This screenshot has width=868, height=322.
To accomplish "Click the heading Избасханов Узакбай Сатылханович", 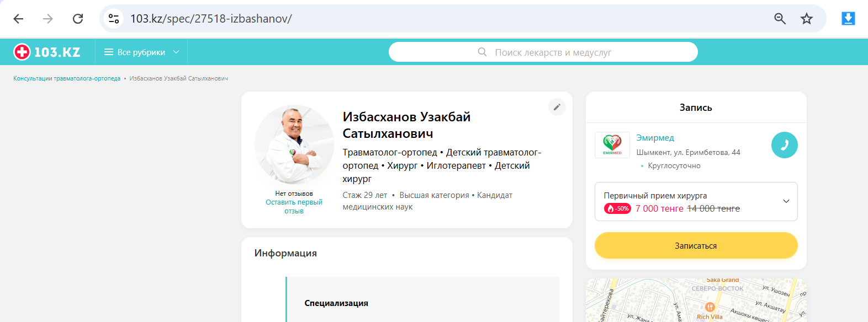I will pos(406,125).
